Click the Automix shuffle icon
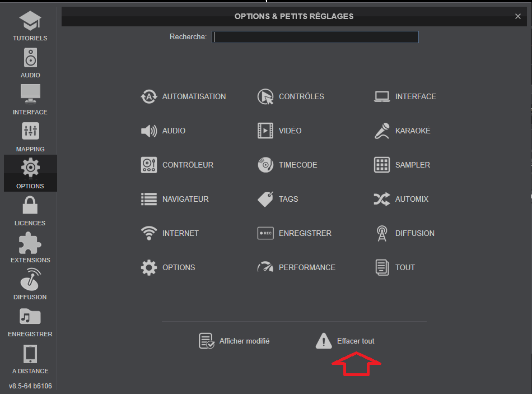The height and width of the screenshot is (394, 532). (x=382, y=199)
